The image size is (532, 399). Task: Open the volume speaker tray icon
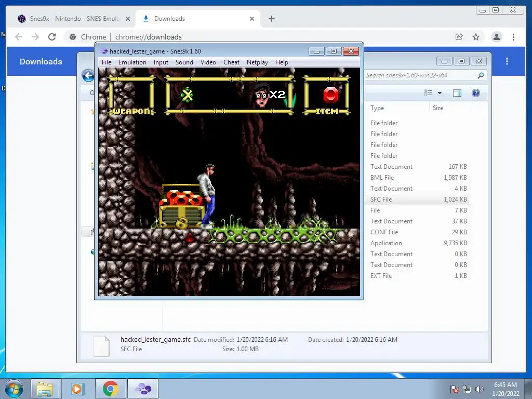(x=480, y=389)
